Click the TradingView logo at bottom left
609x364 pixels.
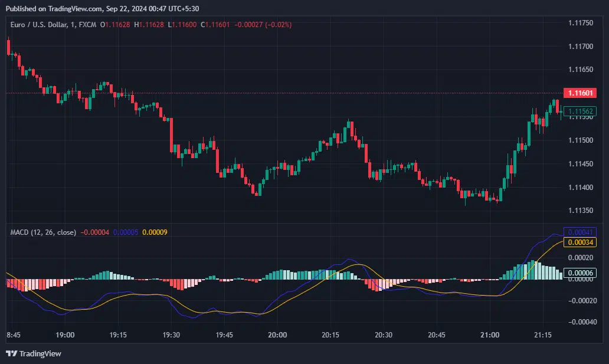32,354
